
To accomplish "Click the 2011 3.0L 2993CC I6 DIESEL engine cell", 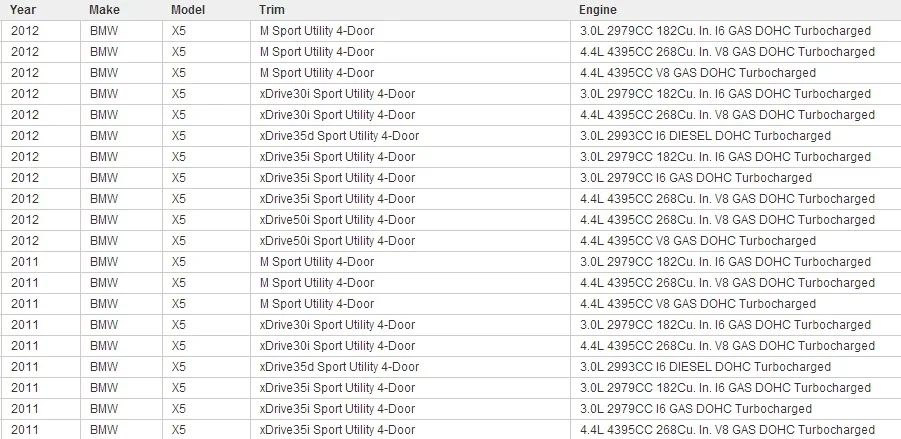I will point(736,367).
